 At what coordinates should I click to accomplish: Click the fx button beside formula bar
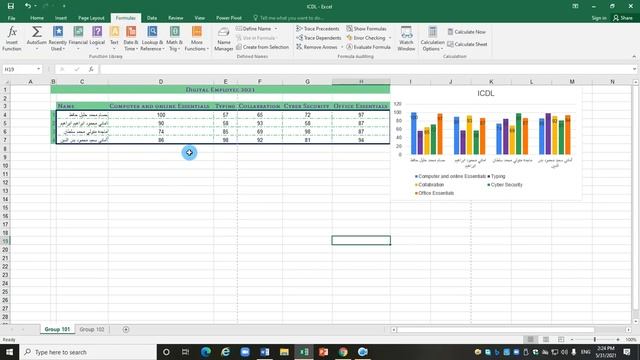91,69
